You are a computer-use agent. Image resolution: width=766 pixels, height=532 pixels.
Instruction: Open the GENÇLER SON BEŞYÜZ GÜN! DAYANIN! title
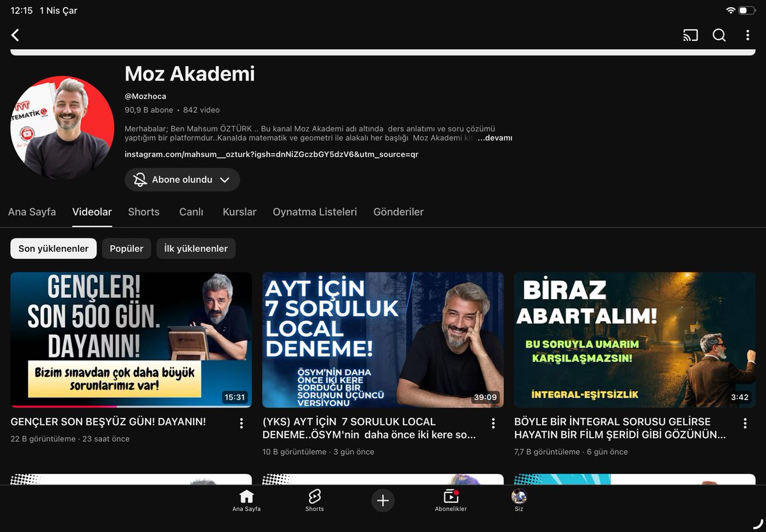coord(109,422)
